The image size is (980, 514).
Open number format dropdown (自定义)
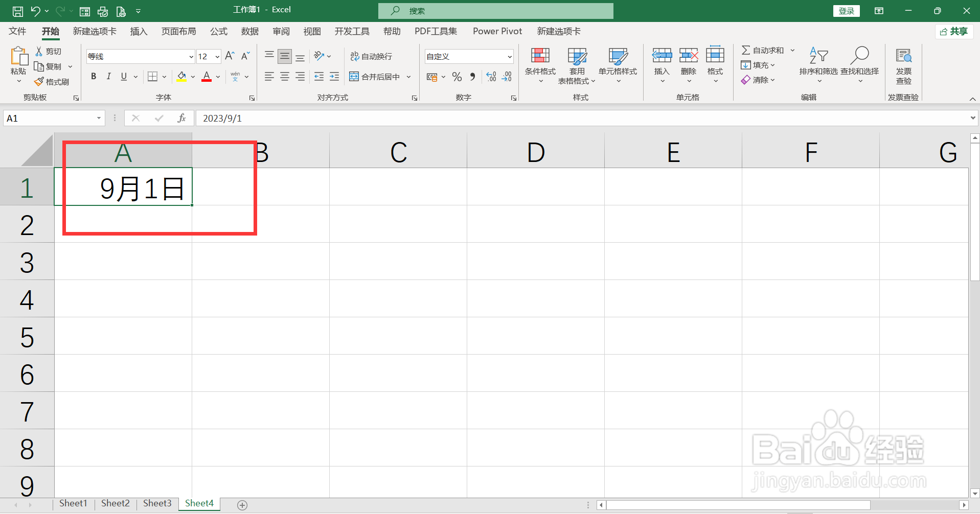click(510, 57)
